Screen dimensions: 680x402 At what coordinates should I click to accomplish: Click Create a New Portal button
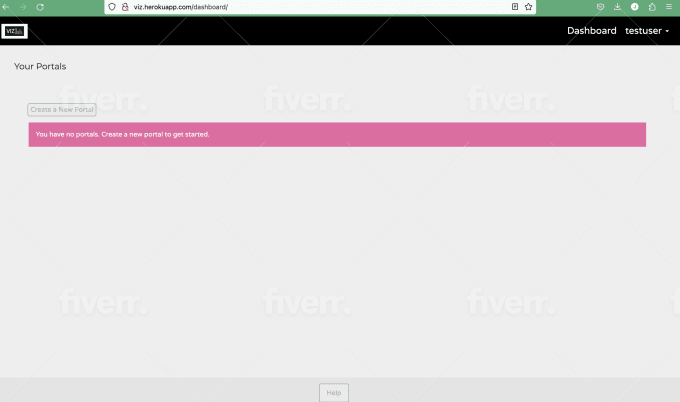[x=62, y=109]
